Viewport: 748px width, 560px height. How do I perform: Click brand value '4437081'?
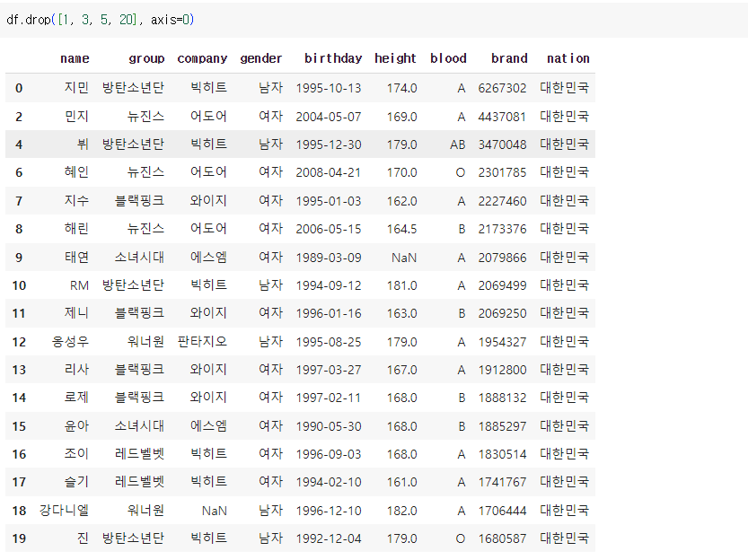point(502,117)
